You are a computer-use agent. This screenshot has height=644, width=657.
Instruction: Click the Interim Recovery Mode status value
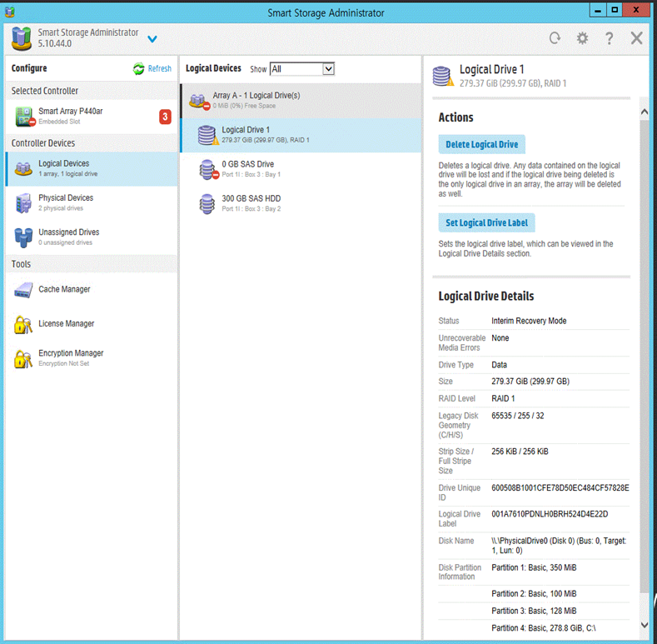coord(529,321)
